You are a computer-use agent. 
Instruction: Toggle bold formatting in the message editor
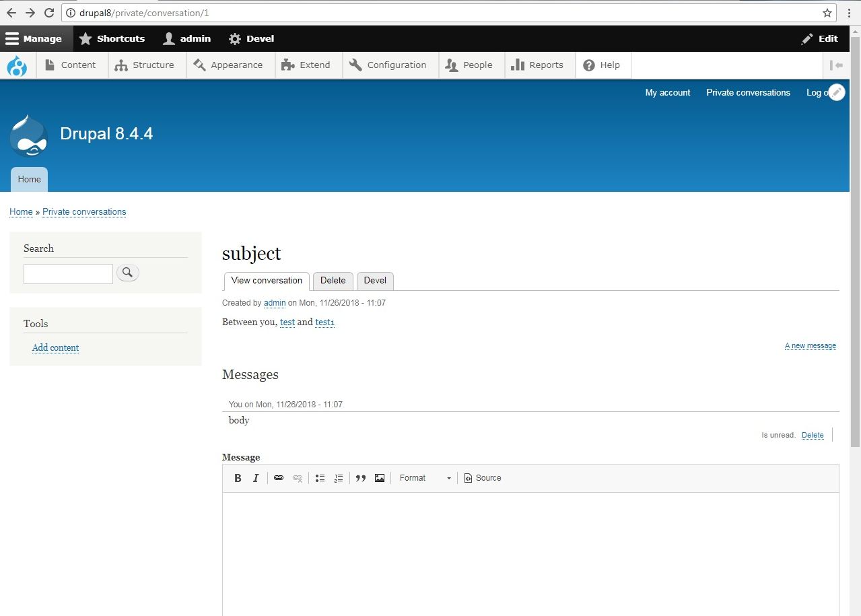238,478
